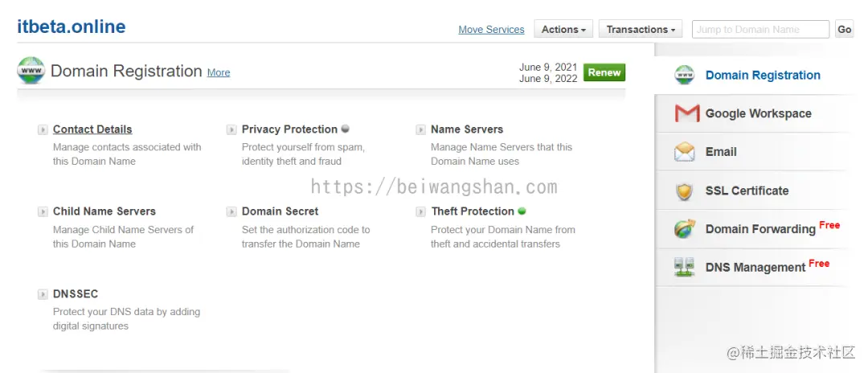Click the Privacy Protection gray status dot
Screen dimensions: 868x373
pyautogui.click(x=345, y=129)
